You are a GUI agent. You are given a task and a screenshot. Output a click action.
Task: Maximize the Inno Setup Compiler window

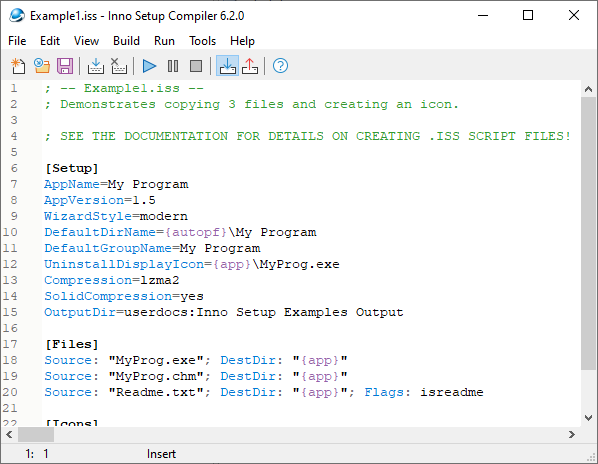(x=528, y=15)
